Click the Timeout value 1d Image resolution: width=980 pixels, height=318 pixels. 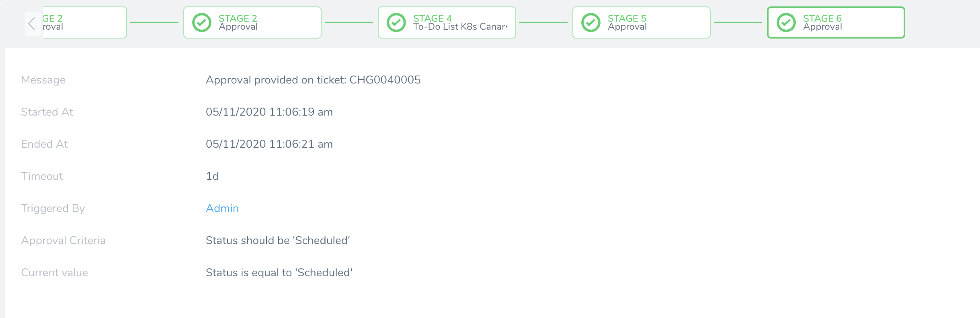click(x=212, y=176)
